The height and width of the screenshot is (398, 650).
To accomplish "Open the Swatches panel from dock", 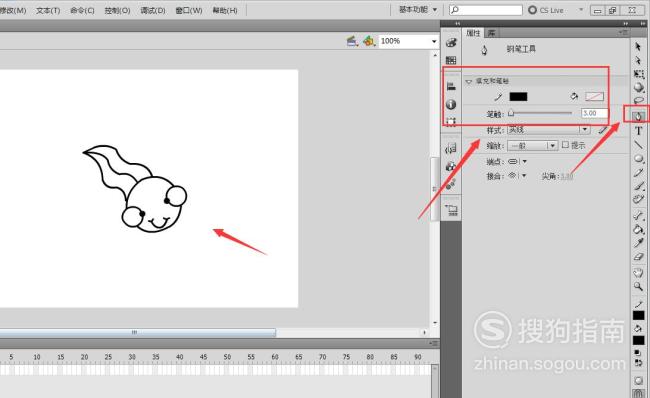I will (x=451, y=61).
